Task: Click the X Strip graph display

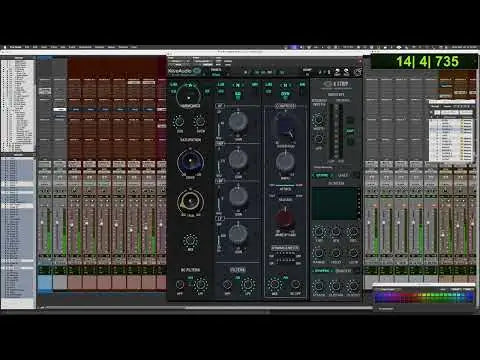Action: 335,204
